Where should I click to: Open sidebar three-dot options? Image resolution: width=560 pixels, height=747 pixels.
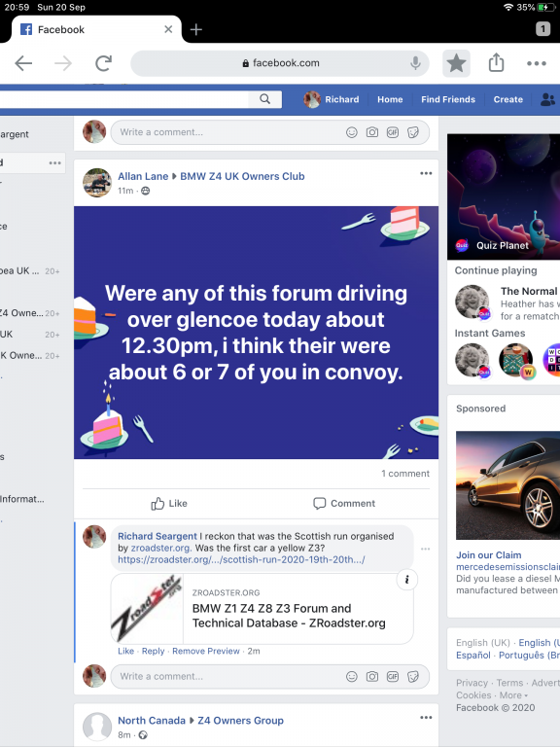(x=54, y=163)
